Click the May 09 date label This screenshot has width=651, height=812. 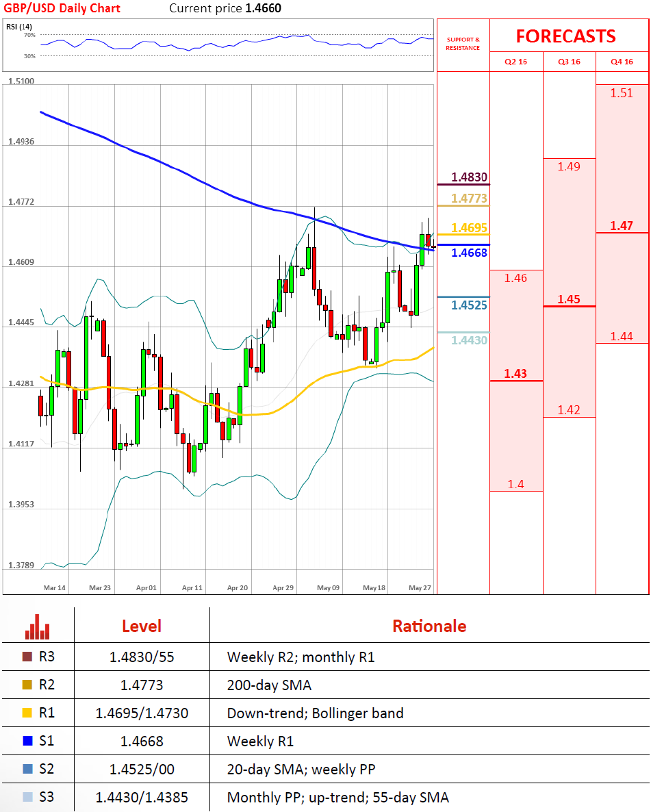tap(329, 587)
